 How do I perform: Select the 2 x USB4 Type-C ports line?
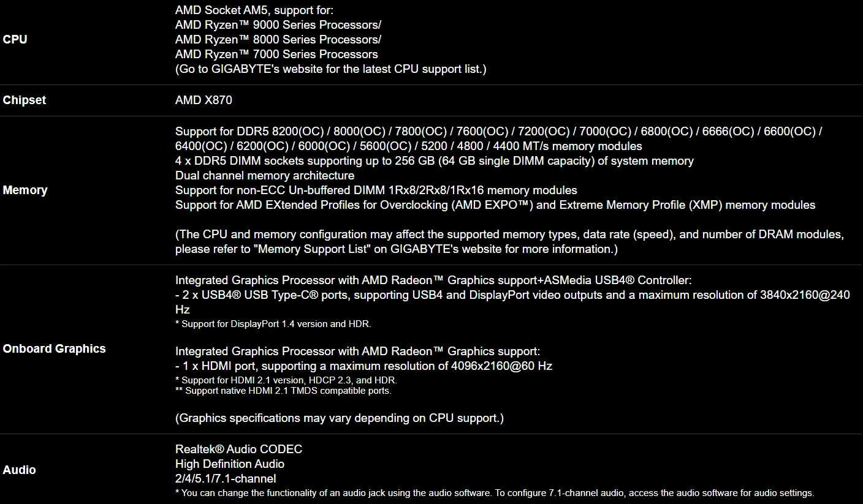click(512, 302)
